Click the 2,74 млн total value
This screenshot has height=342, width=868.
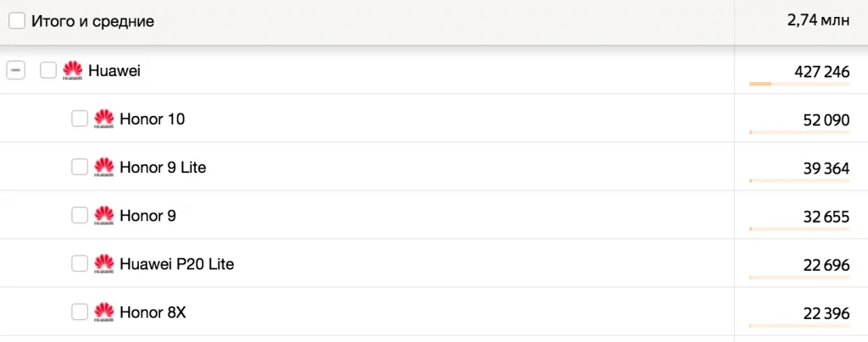pos(818,21)
